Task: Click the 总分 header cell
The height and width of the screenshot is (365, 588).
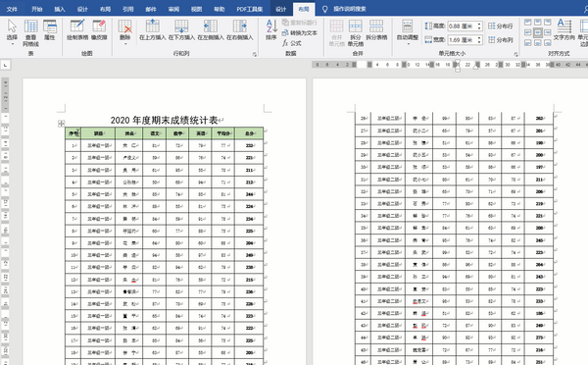Action: (x=249, y=133)
